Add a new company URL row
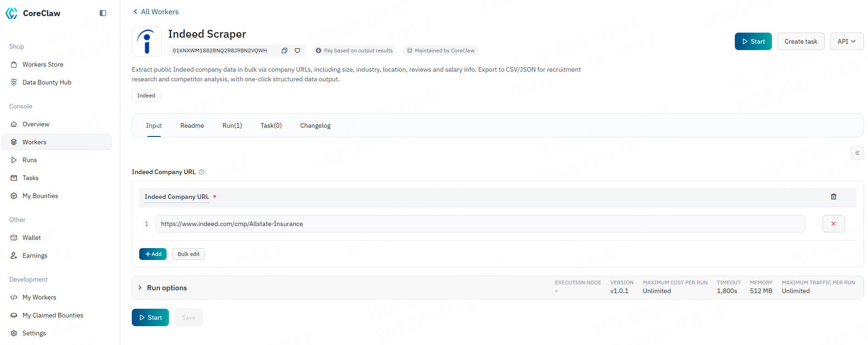The width and height of the screenshot is (868, 345). pyautogui.click(x=153, y=254)
